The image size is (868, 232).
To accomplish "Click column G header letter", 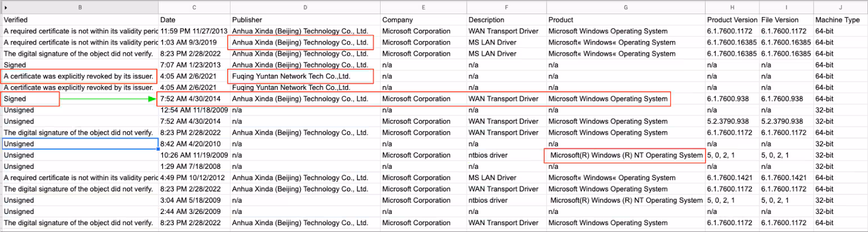I will click(626, 7).
